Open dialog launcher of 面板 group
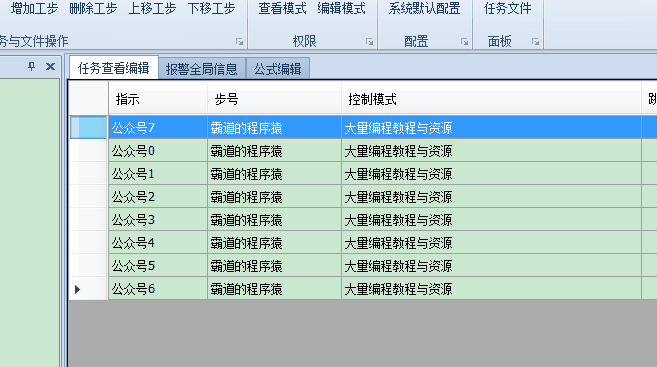Viewport: 657px width, 367px height. 535,41
